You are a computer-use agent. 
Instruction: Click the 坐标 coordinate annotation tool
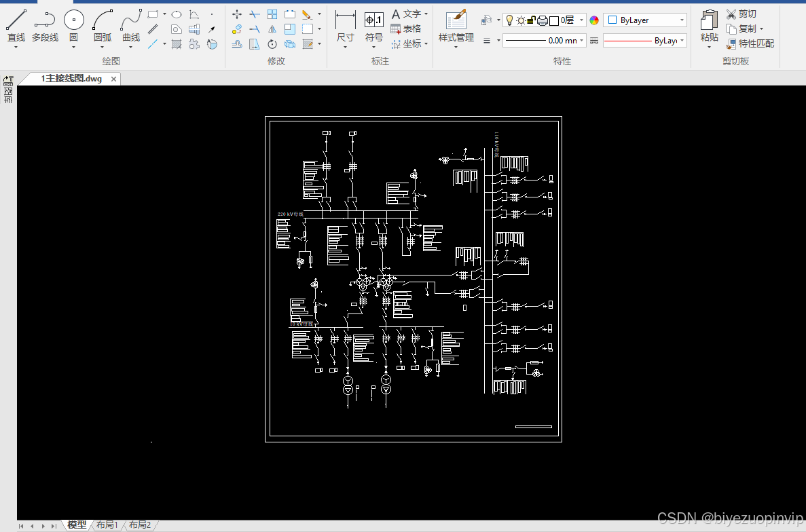(406, 43)
